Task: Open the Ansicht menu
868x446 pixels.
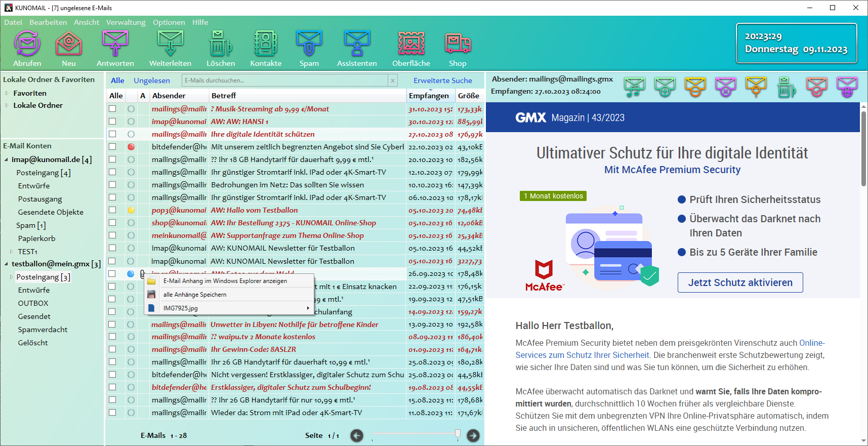Action: point(87,22)
